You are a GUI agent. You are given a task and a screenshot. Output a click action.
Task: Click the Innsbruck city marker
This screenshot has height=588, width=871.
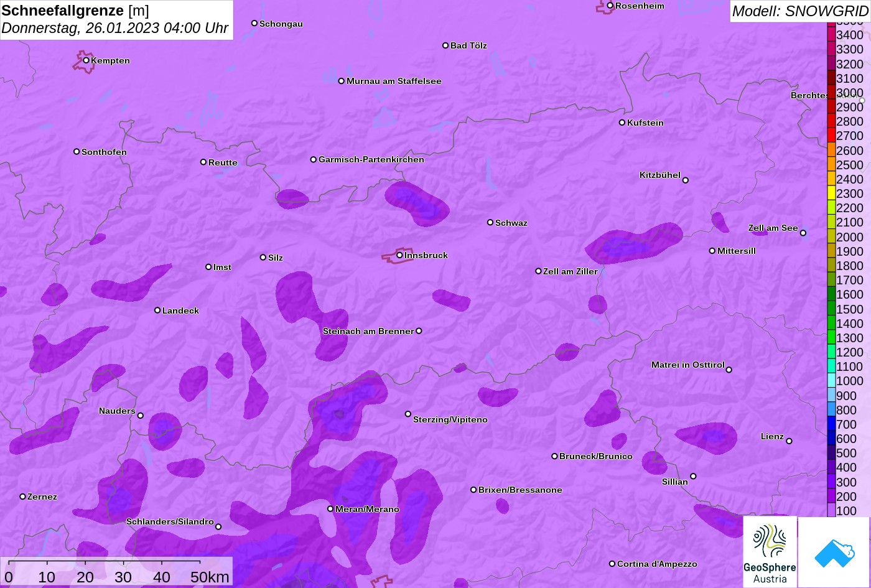click(x=400, y=255)
